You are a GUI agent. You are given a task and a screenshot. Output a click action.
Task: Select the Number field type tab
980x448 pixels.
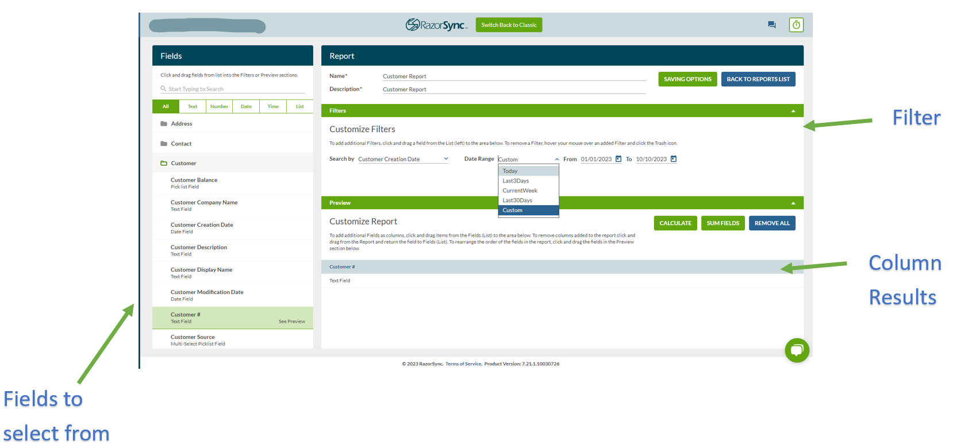[x=219, y=106]
